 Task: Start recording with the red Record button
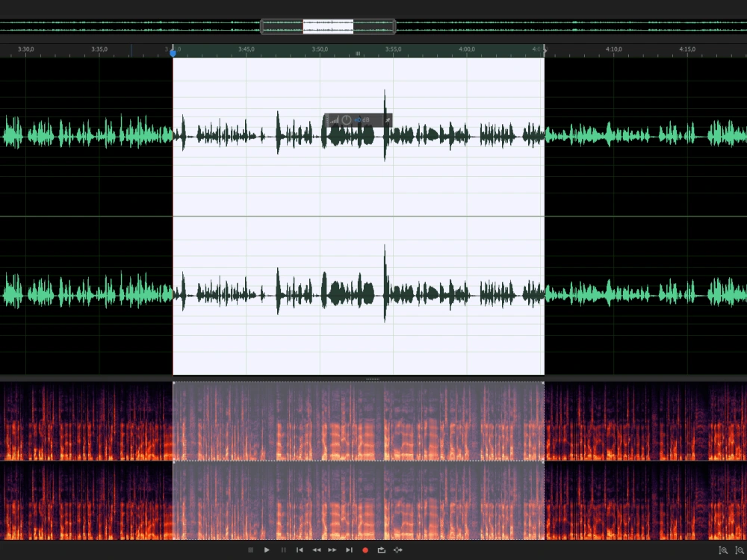coord(365,550)
